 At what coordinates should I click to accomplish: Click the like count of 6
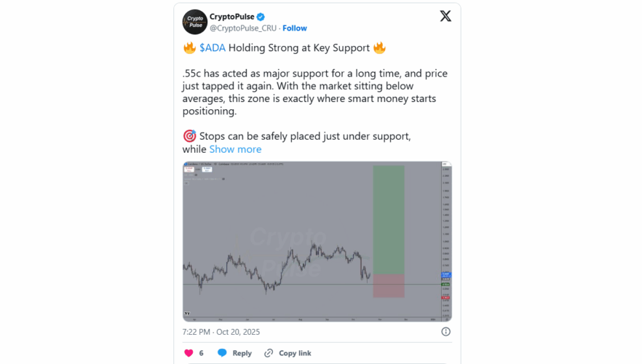point(201,353)
